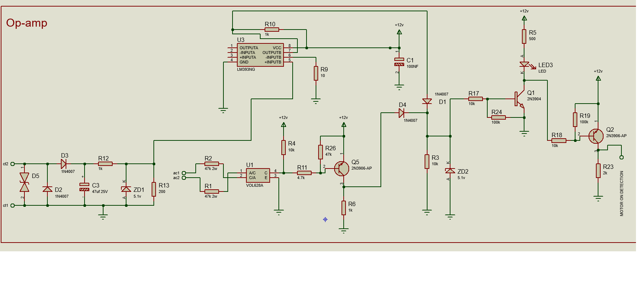Viewport: 644px width, 298px height.
Task: Select transistor Q1 2N3904
Action: click(x=519, y=99)
